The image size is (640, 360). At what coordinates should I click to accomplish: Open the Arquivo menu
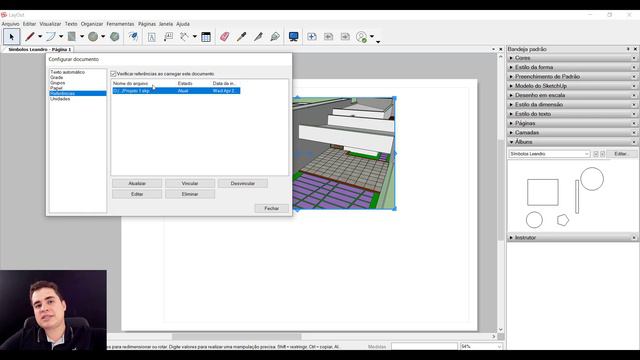tap(10, 24)
